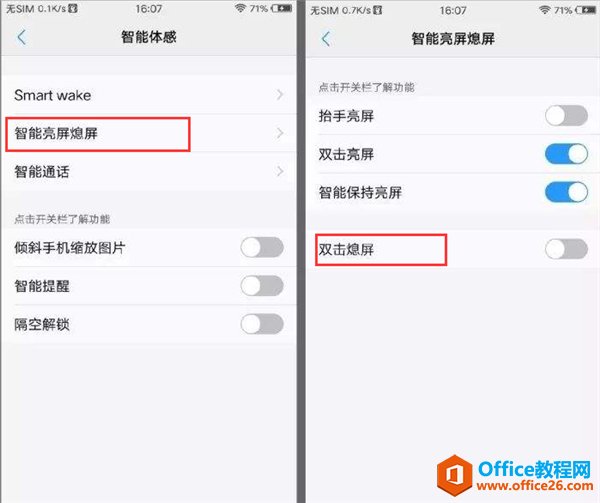Tap battery icon in left status bar
Viewport: 600px width, 503px height.
282,8
